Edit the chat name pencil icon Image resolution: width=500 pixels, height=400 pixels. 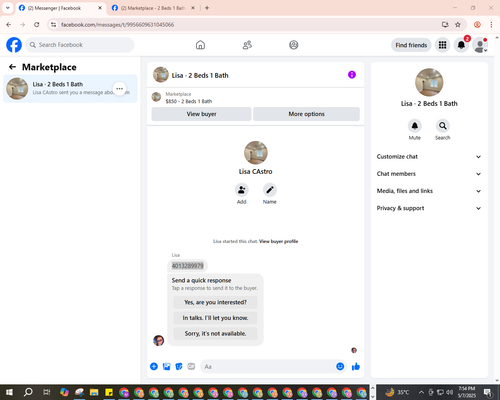point(270,190)
